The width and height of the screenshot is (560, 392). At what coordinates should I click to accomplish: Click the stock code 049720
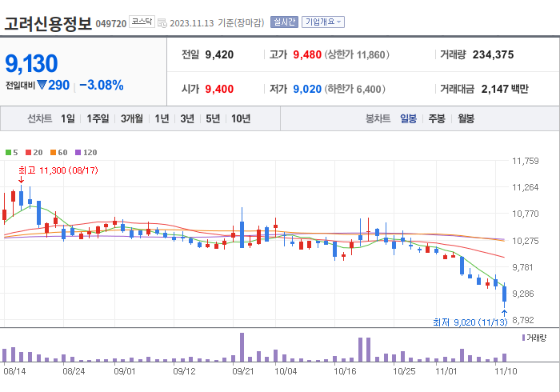pos(111,23)
